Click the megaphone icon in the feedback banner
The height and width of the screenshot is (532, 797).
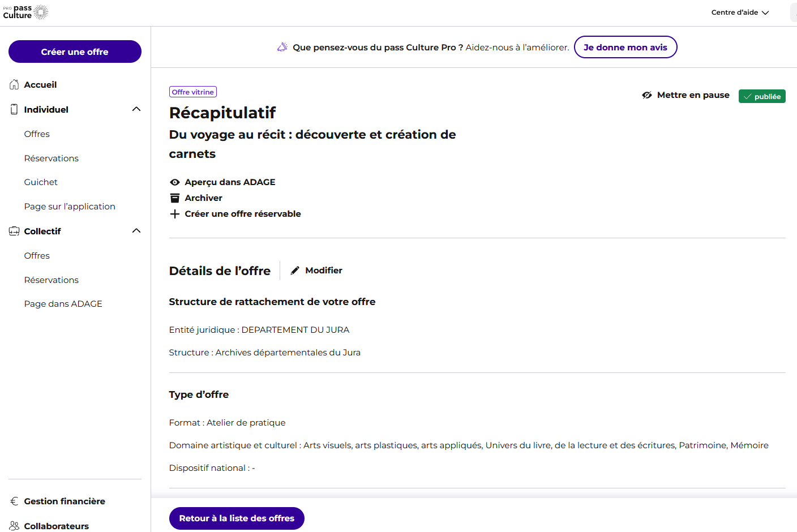pos(282,47)
